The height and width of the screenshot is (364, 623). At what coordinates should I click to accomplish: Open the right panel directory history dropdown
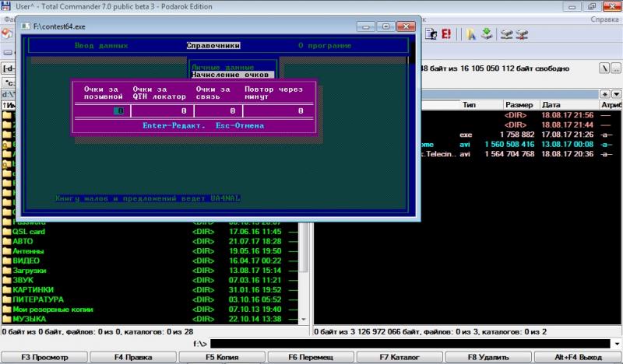[x=616, y=93]
